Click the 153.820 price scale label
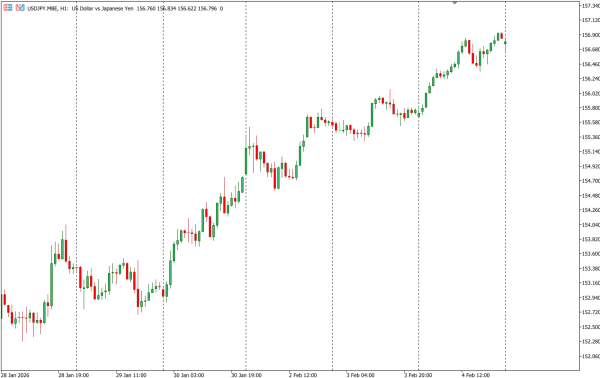Image resolution: width=600 pixels, height=378 pixels. [591, 240]
